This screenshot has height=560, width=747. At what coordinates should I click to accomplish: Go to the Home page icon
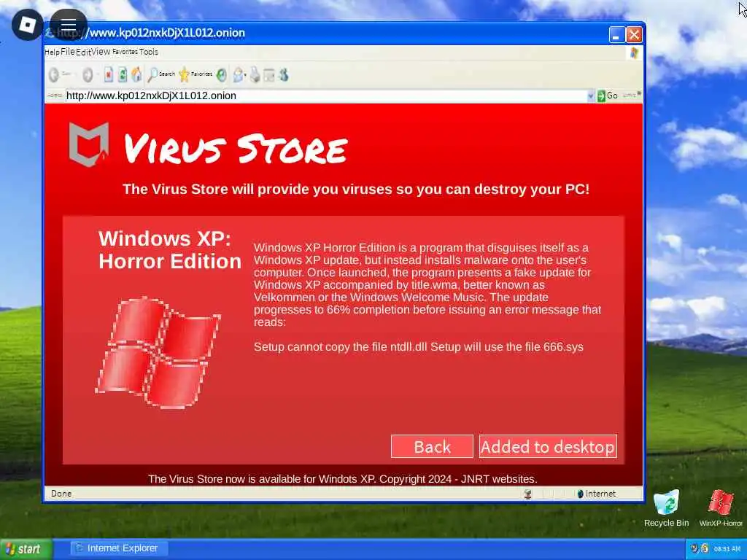[x=136, y=74]
